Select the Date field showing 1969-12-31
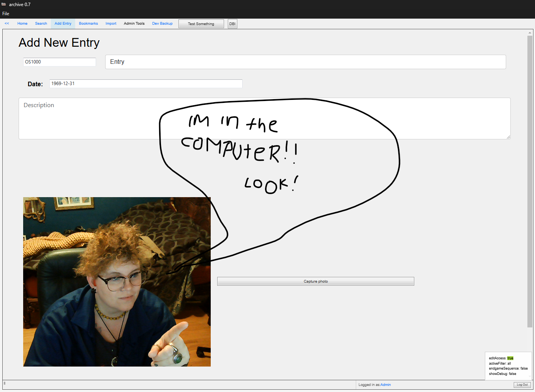The width and height of the screenshot is (535, 392). pyautogui.click(x=146, y=84)
